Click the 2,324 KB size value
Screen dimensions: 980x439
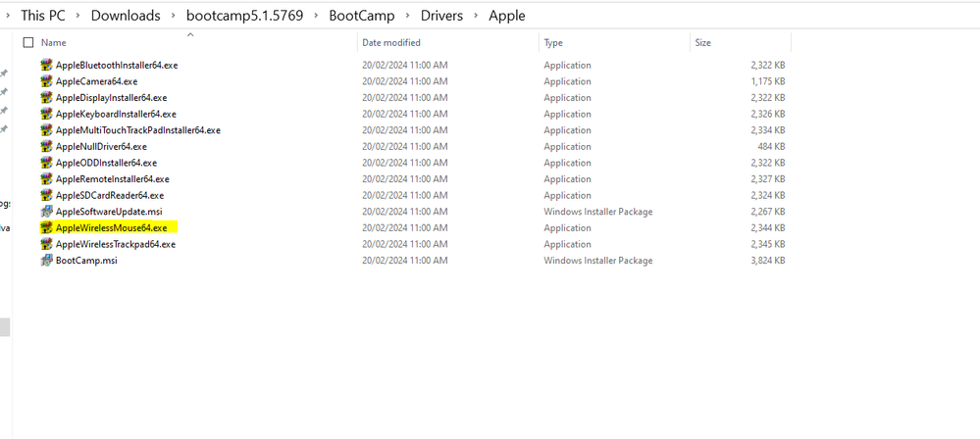(768, 195)
